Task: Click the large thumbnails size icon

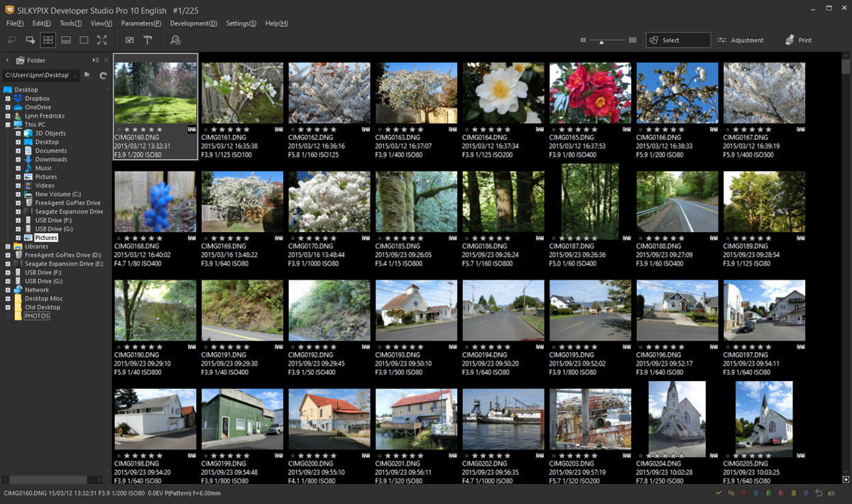Action: coord(632,40)
